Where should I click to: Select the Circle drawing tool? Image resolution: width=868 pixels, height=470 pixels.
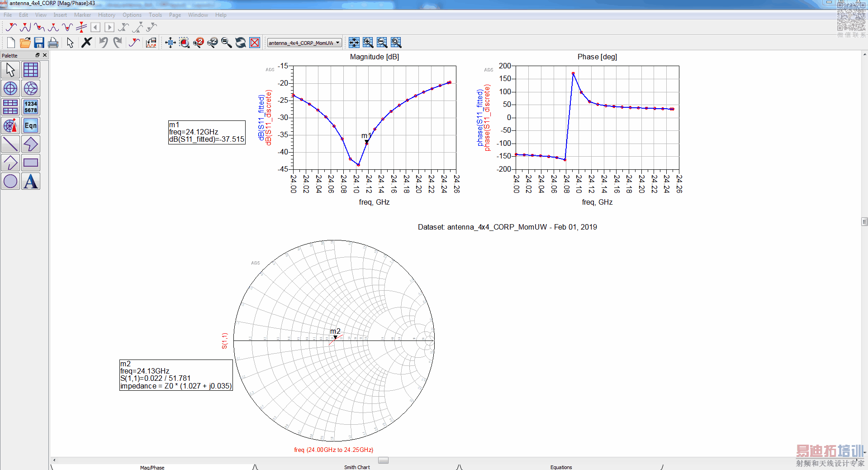point(10,182)
